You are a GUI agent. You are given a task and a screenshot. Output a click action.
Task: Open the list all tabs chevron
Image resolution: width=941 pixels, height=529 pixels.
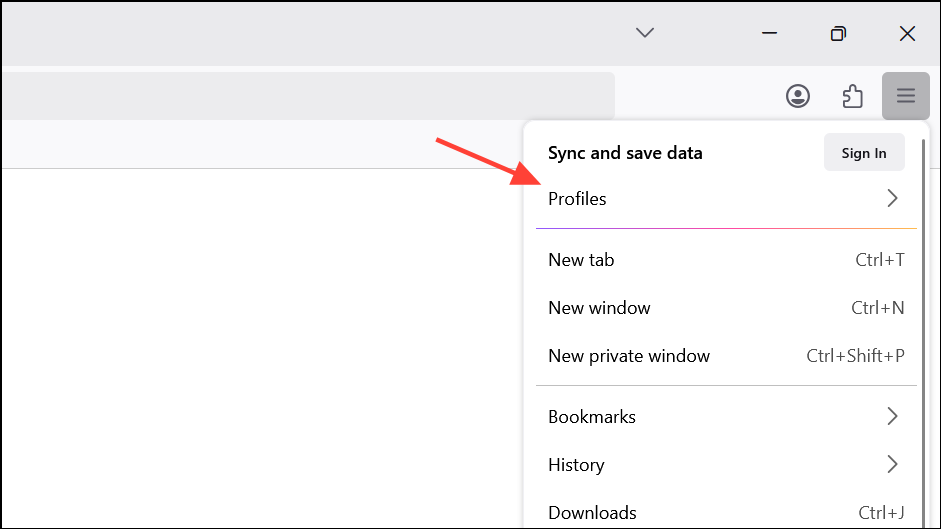645,33
